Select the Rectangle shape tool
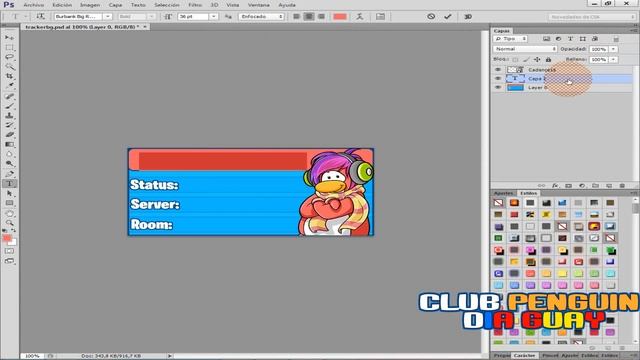The height and width of the screenshot is (360, 640). tap(9, 203)
